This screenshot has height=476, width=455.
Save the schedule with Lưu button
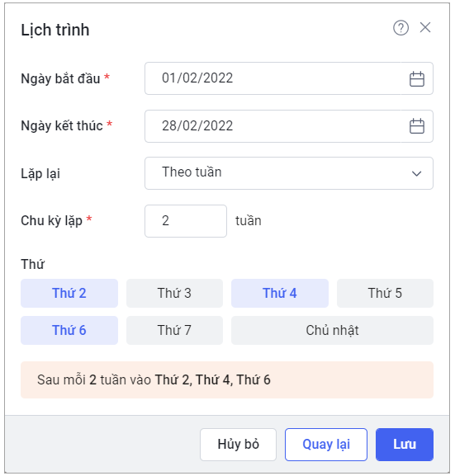tap(405, 445)
